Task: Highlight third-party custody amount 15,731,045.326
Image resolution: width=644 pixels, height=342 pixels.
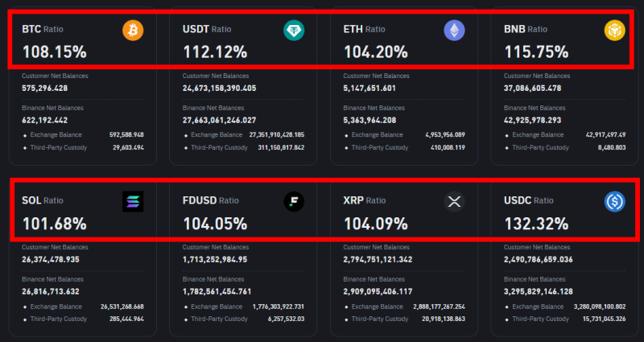Action: pyautogui.click(x=605, y=319)
